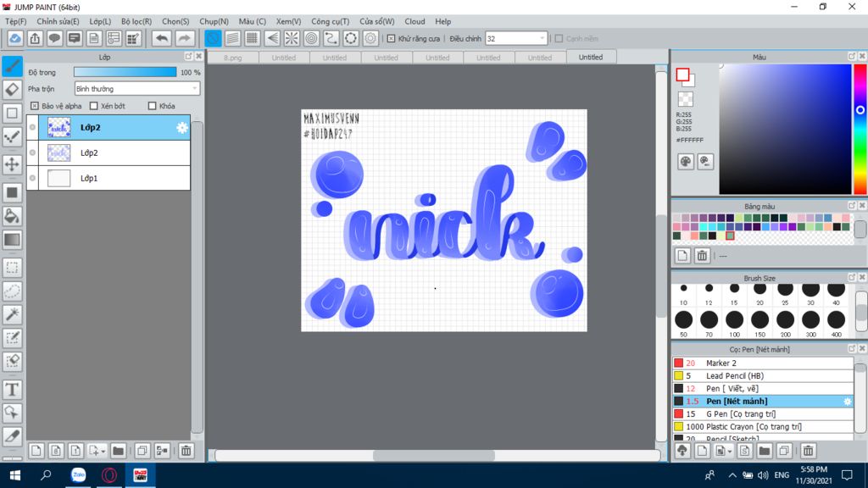
Task: Enable the concentric circle snap guide
Action: click(x=312, y=38)
